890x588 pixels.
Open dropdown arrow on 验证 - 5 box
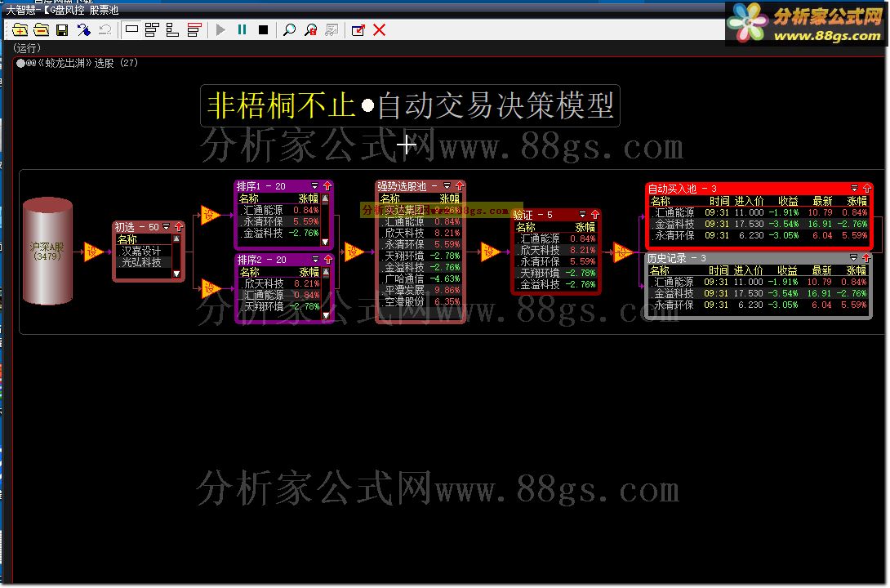582,214
